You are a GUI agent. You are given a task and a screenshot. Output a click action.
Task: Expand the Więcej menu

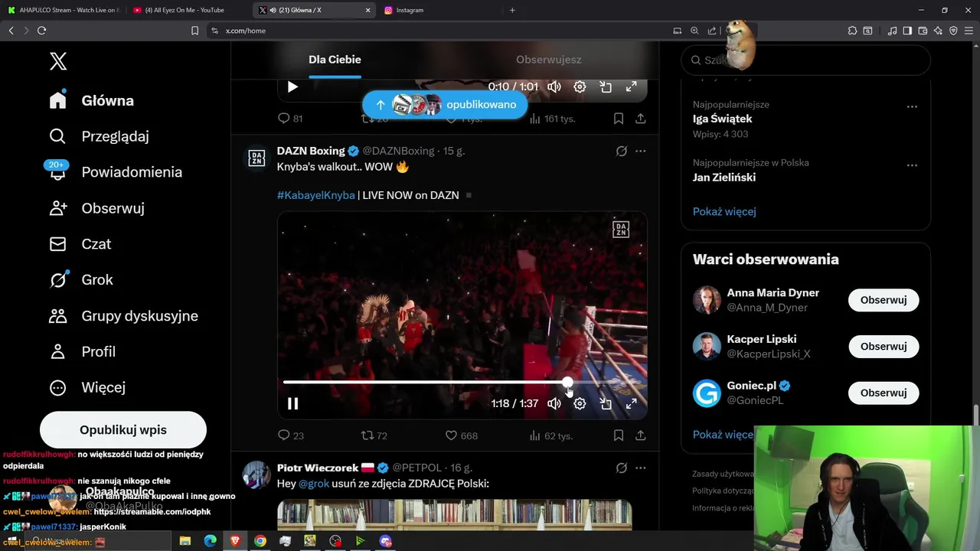point(87,388)
